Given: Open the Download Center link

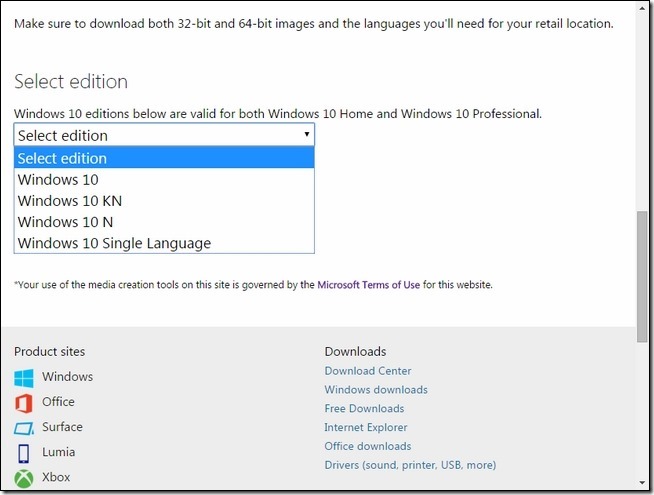Looking at the screenshot, I should (368, 371).
